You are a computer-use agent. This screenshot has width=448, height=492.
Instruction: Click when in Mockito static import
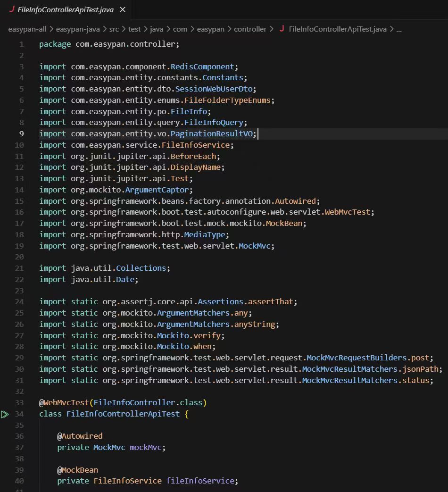(x=202, y=347)
